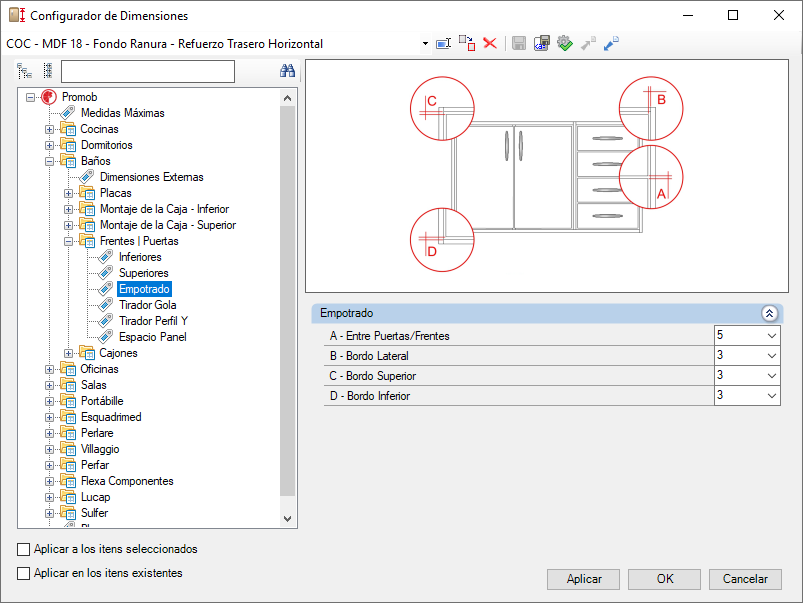Select the Perfar folder
This screenshot has width=803, height=603.
94,465
